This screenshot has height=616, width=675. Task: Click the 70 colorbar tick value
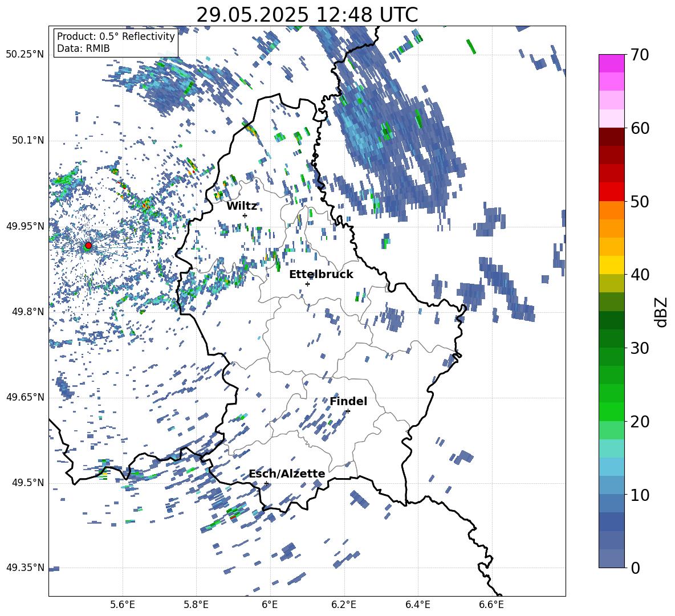pyautogui.click(x=640, y=55)
